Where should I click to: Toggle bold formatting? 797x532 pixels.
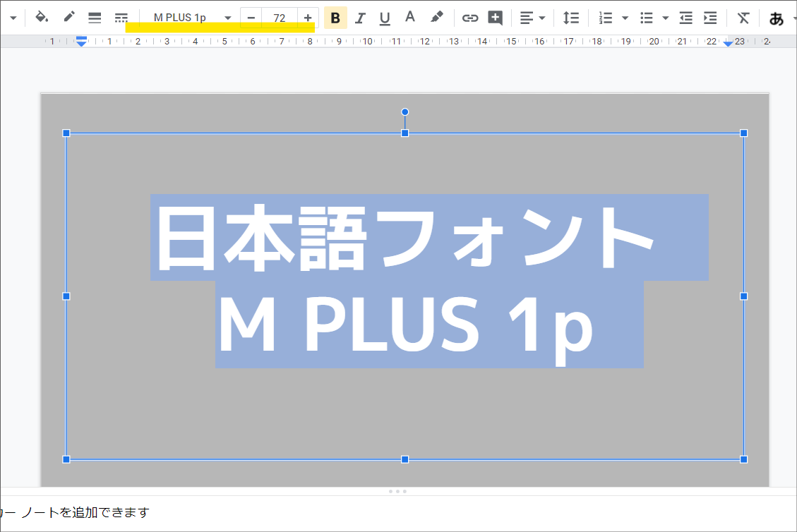pos(335,18)
